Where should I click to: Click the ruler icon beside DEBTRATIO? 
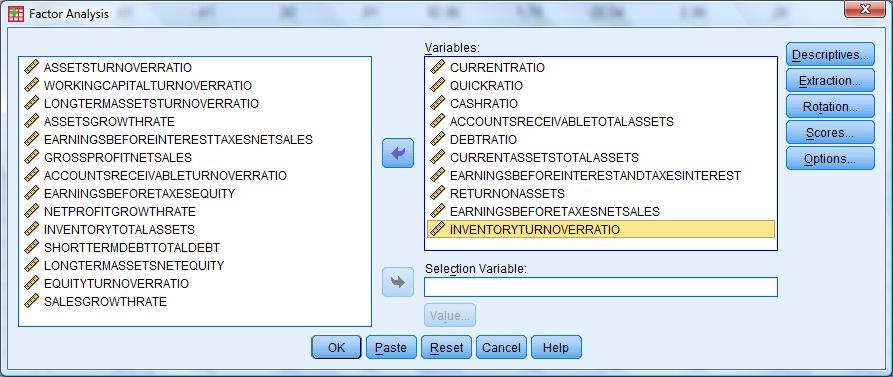coord(437,140)
